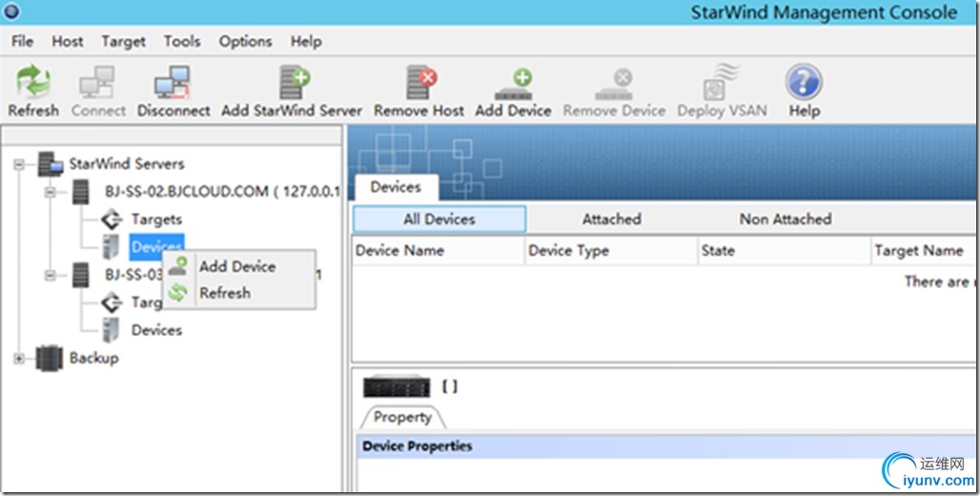Viewport: 980px width, 496px height.
Task: Switch to the Property tab
Action: tap(403, 418)
